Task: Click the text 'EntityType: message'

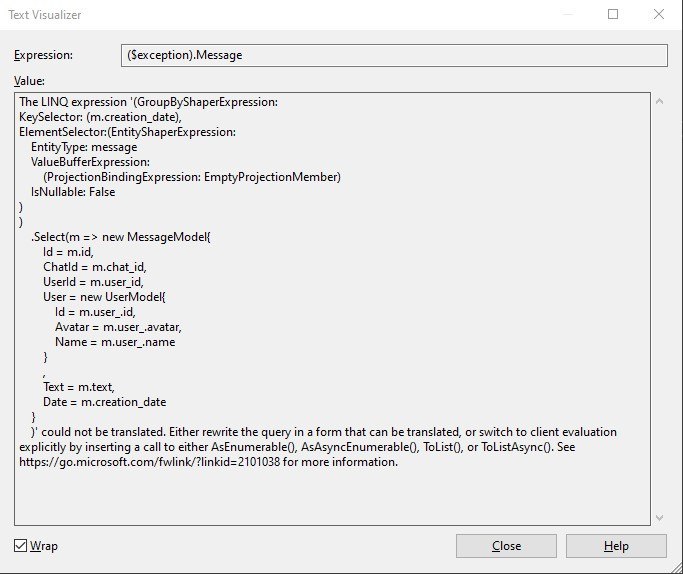Action: pos(84,147)
